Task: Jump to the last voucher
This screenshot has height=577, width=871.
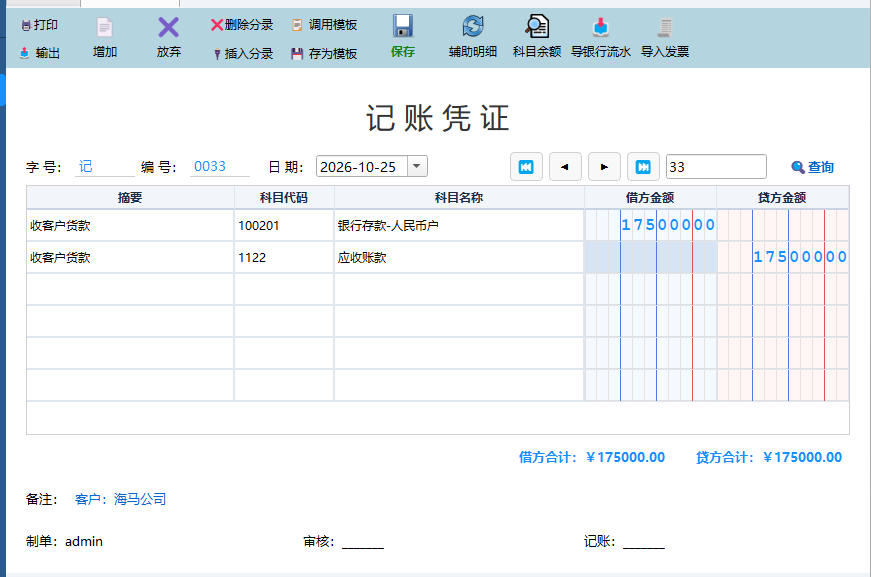Action: coord(643,167)
